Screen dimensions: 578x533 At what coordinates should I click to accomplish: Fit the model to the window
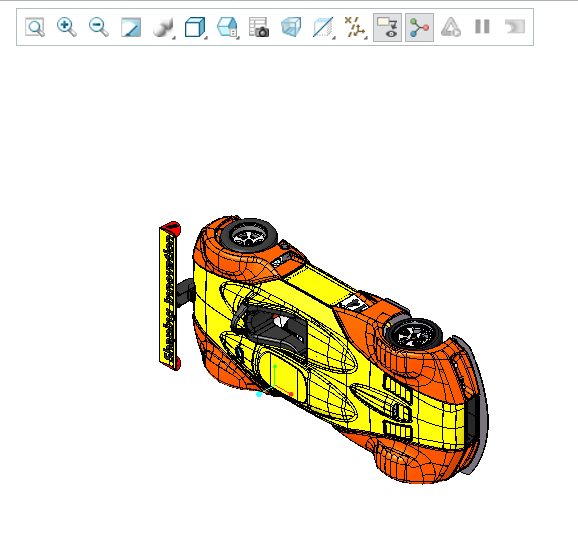pos(131,27)
